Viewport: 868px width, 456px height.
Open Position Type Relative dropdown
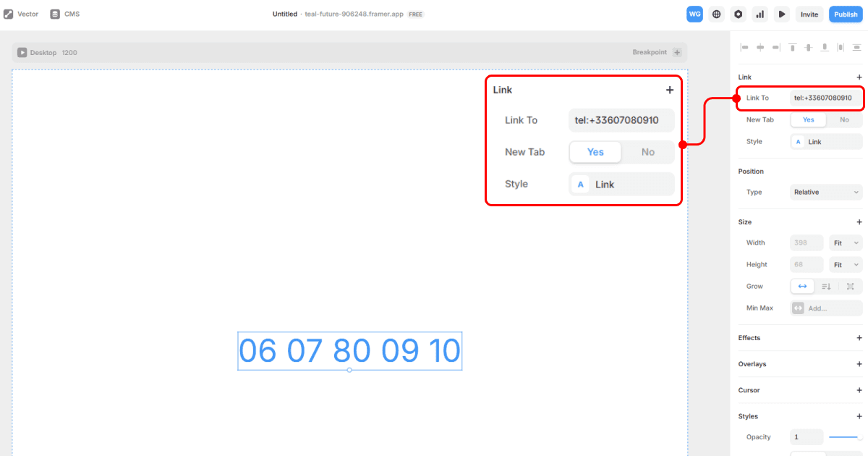tap(826, 192)
